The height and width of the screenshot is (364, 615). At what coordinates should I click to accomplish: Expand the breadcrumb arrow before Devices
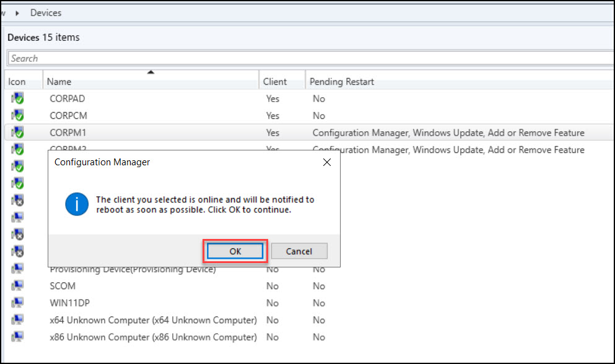point(17,13)
